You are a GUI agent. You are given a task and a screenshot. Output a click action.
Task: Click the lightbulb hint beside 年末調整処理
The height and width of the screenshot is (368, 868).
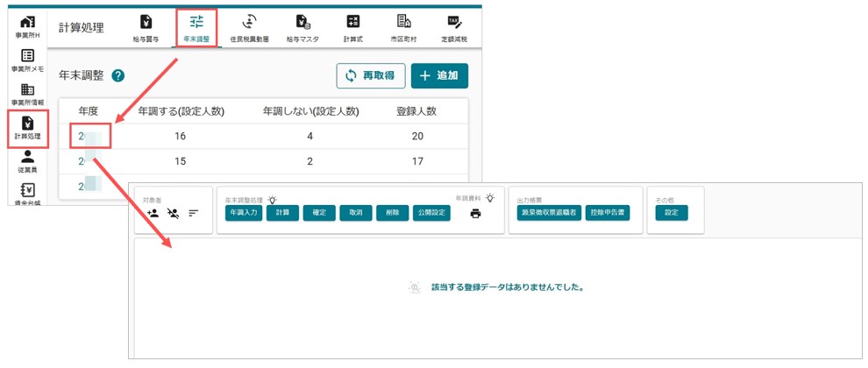tap(273, 199)
